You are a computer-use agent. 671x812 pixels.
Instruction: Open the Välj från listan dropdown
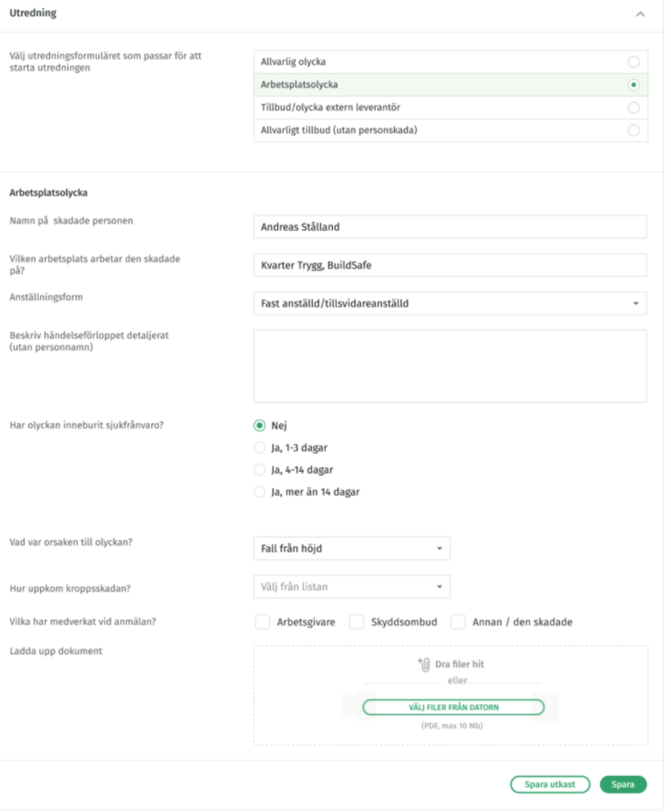pyautogui.click(x=351, y=586)
